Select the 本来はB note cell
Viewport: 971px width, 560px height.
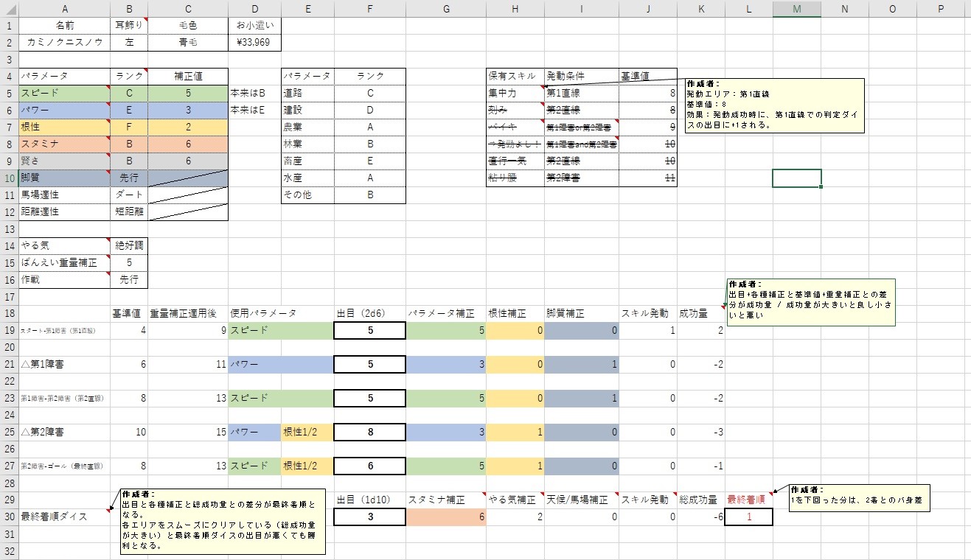pos(255,94)
